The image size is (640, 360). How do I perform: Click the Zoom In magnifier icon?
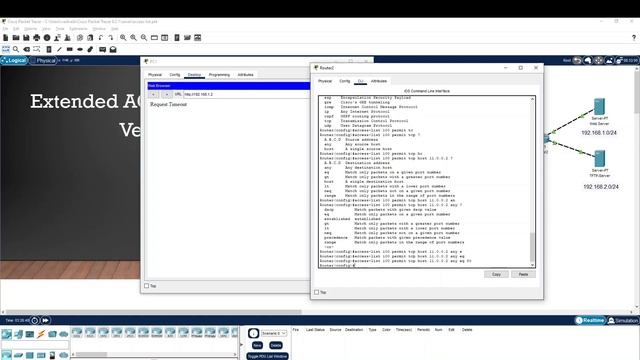[123, 38]
